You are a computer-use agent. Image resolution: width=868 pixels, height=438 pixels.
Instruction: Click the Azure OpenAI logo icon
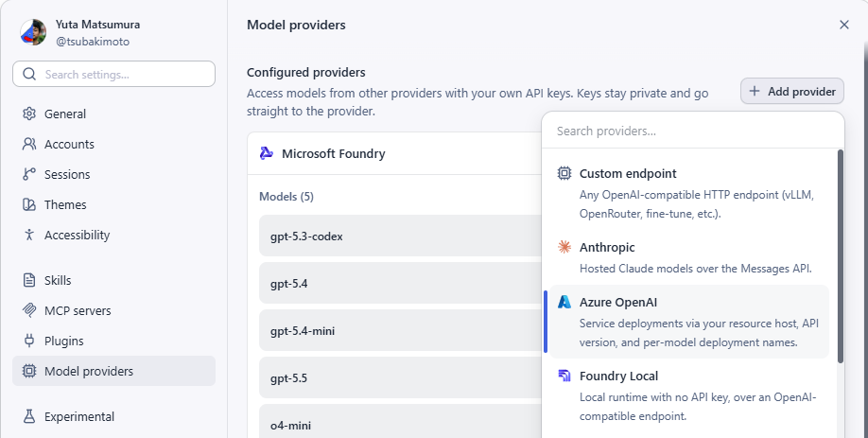point(564,302)
